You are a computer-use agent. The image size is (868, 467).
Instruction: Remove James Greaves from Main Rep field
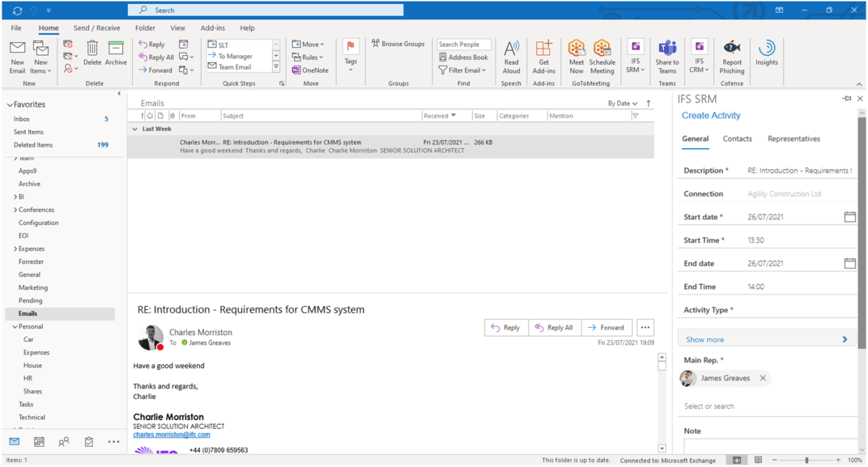point(761,378)
